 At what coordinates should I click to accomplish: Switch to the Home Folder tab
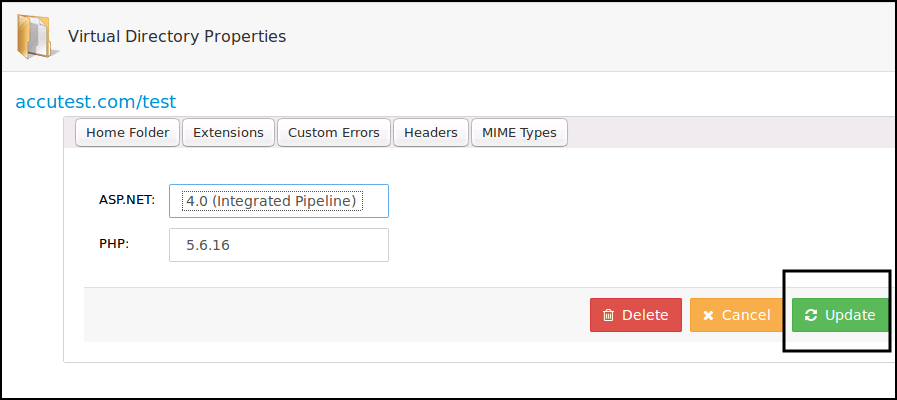coord(127,132)
